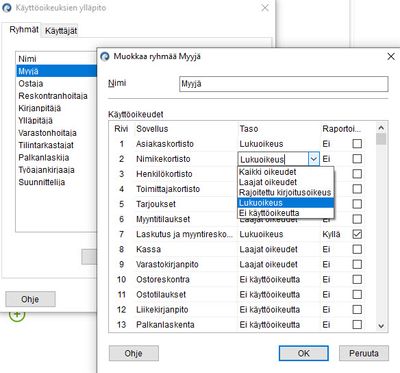
Task: Click Ei käyttöoikeutta level in Ostotilaukset row
Action: point(270,295)
